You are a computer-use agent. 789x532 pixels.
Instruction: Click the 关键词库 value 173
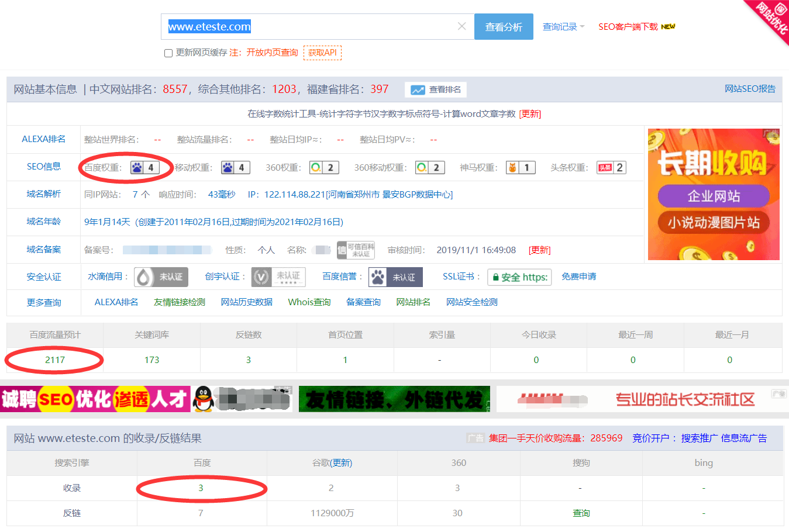152,360
